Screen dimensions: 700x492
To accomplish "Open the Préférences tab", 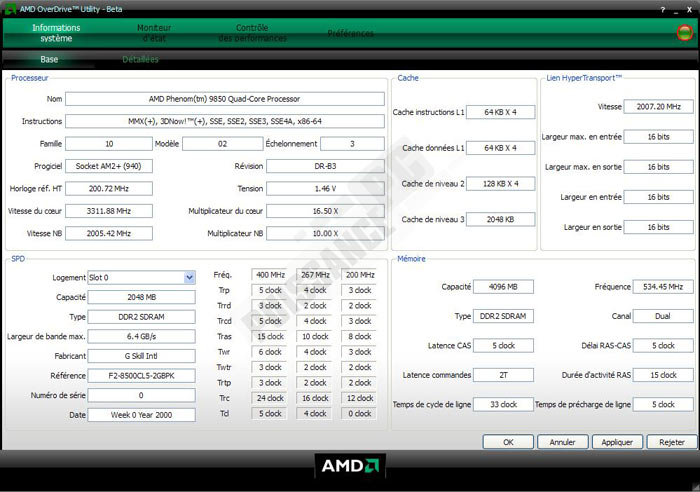I will [x=350, y=33].
